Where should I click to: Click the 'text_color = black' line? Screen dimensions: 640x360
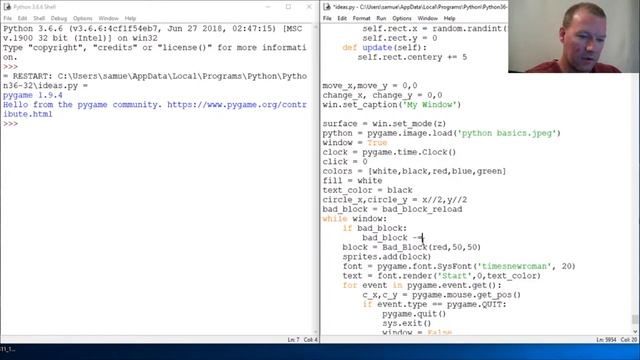pos(367,190)
